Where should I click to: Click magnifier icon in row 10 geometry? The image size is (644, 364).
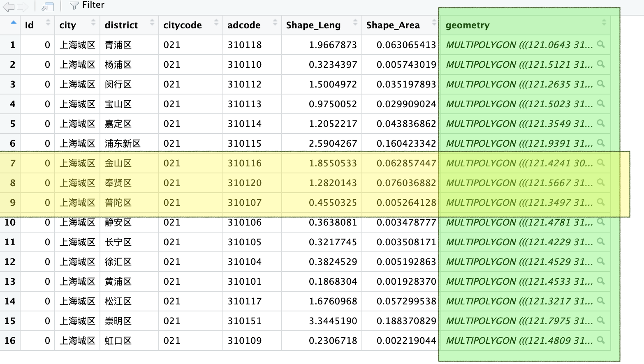601,222
